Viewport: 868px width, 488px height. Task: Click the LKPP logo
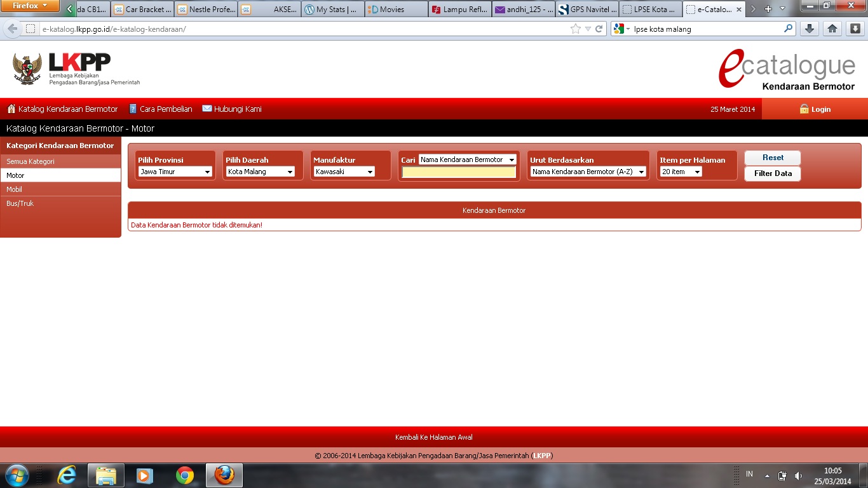click(x=76, y=69)
